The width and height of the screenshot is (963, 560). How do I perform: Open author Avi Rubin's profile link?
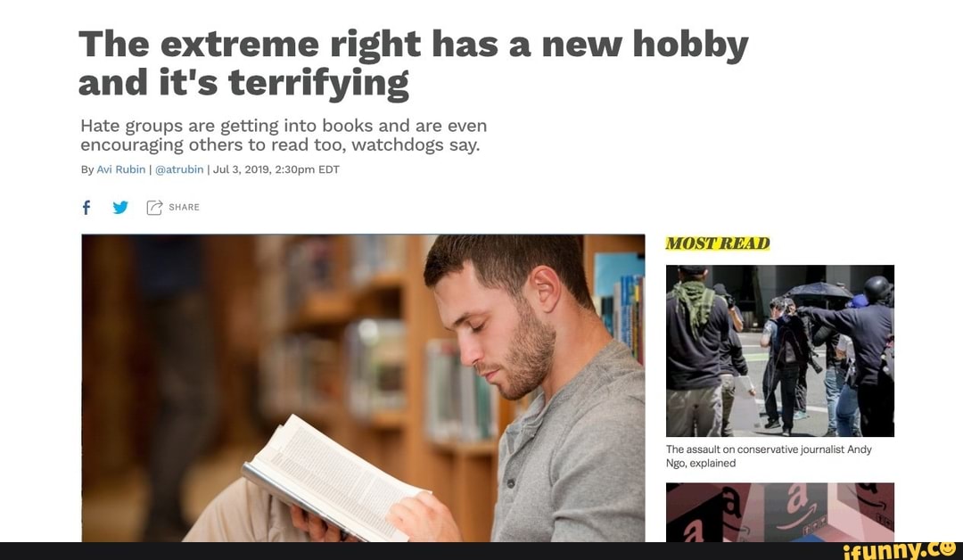(x=121, y=169)
